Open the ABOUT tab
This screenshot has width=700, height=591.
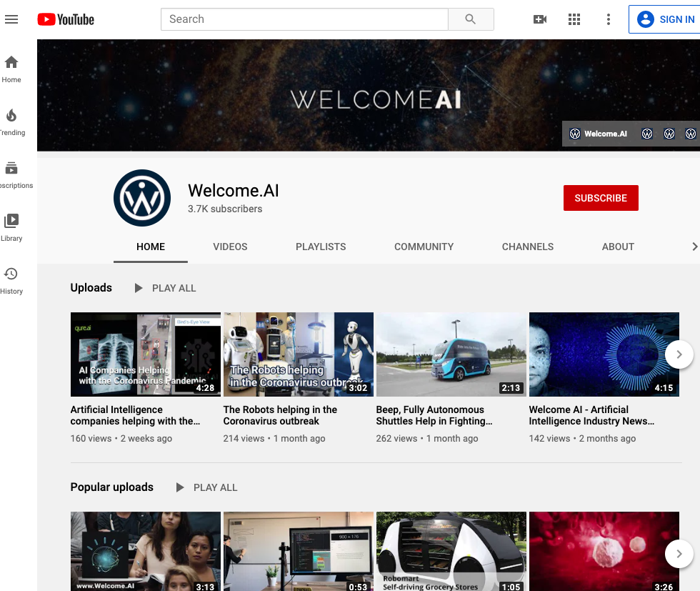click(x=618, y=247)
